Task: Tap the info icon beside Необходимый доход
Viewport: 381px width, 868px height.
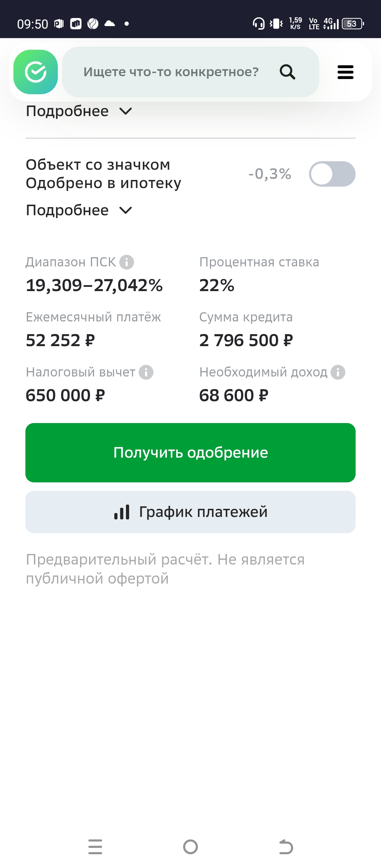Action: (338, 372)
